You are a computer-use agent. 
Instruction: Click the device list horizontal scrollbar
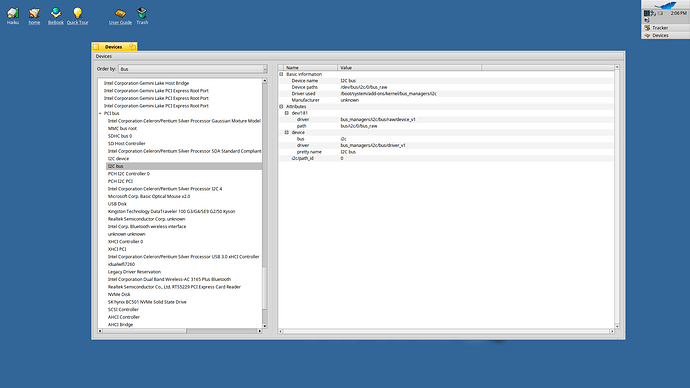click(x=180, y=331)
